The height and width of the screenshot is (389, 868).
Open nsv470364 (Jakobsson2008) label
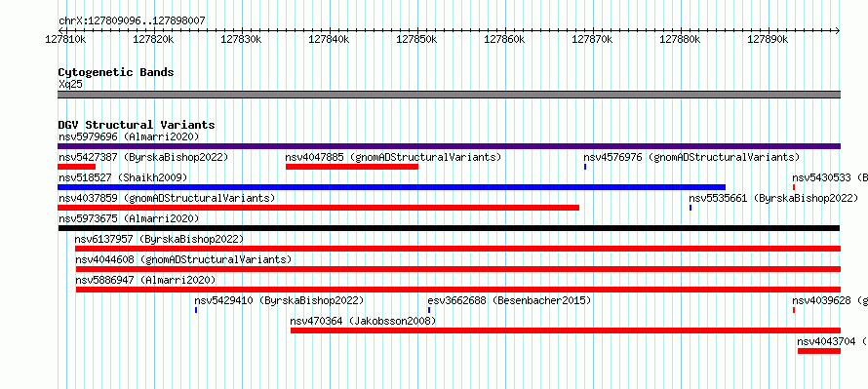click(x=363, y=321)
